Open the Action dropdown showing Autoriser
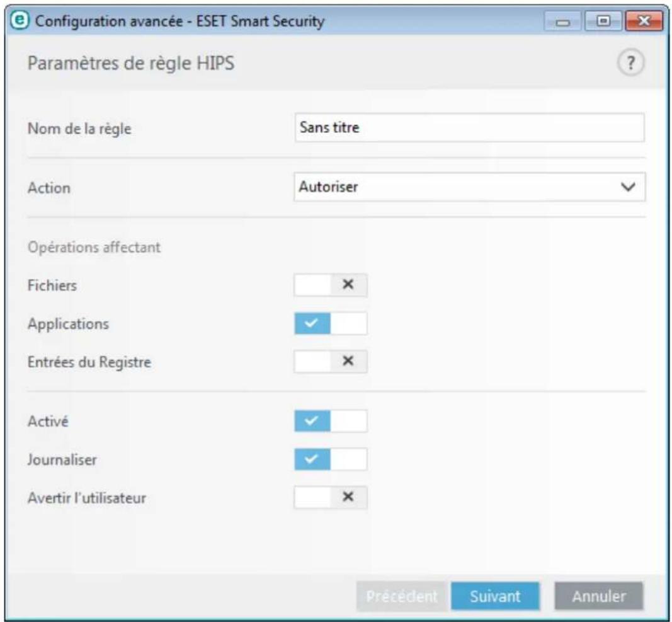Screen dimensions: 672x622 click(469, 187)
